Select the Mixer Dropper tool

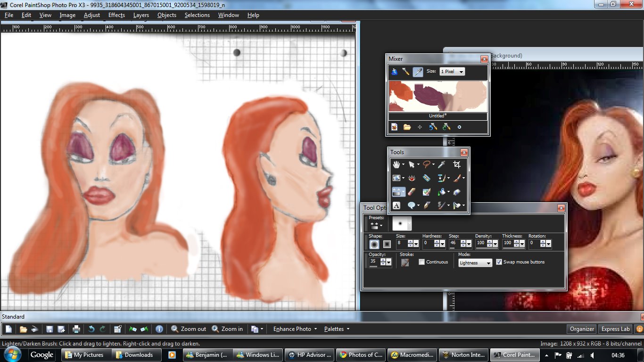418,72
